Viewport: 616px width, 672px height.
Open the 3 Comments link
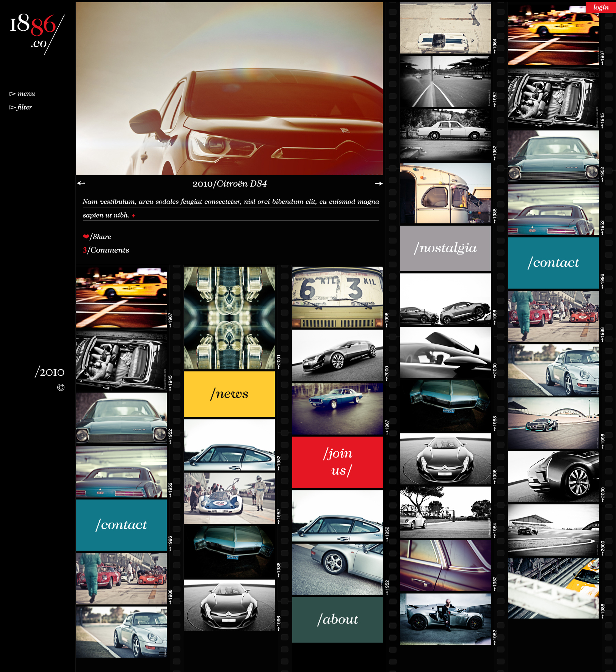[106, 250]
